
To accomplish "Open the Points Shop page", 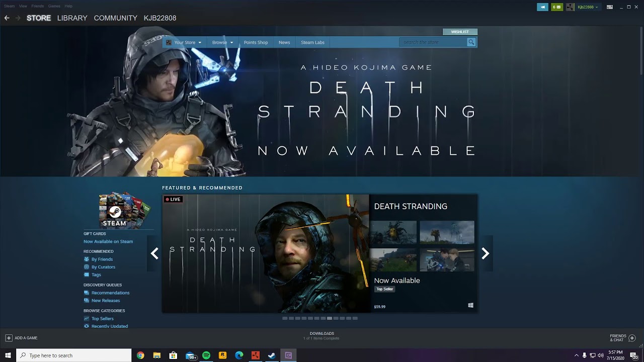I will click(256, 42).
